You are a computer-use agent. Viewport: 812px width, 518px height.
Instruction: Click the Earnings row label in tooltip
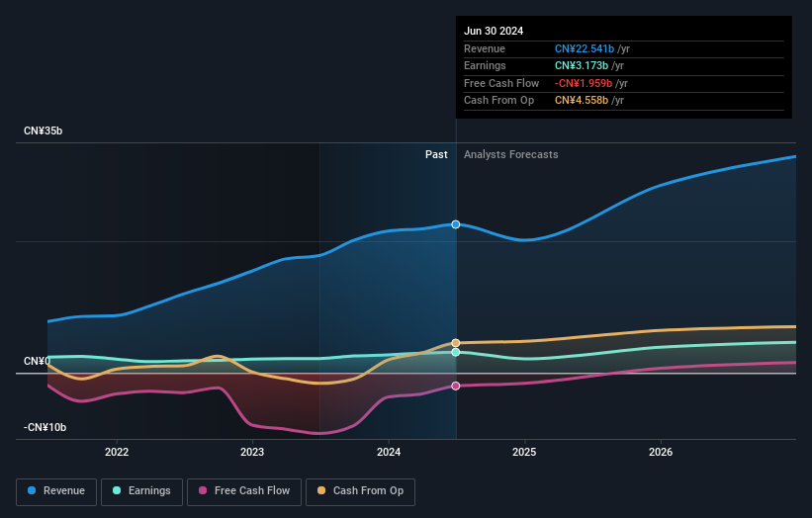pyautogui.click(x=485, y=65)
